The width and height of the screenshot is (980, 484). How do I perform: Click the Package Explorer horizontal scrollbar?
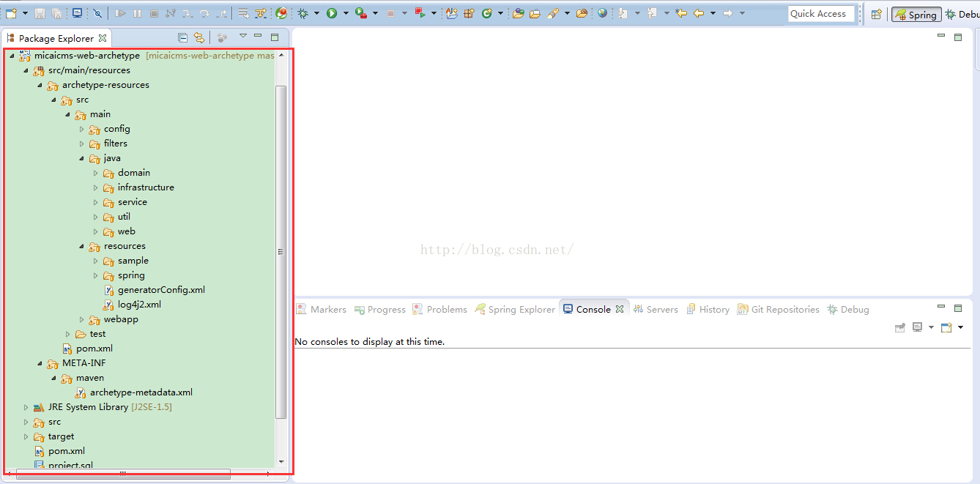tap(123, 474)
